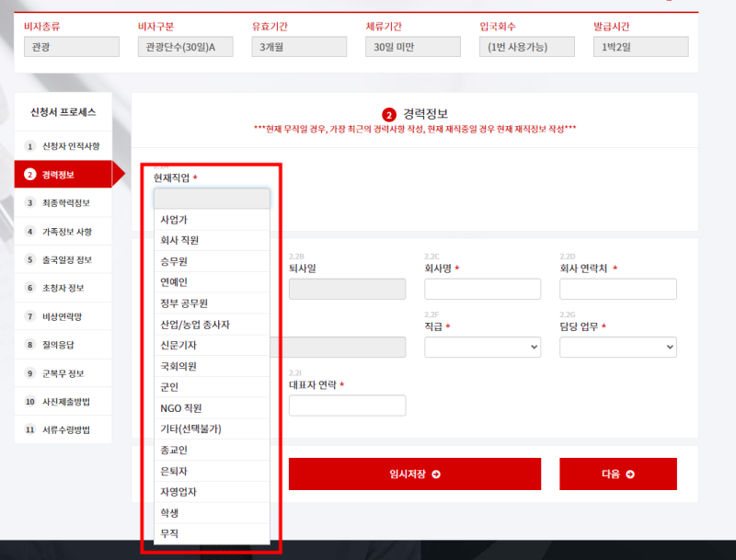Click the 체류기간 field 30일 미만

413,47
